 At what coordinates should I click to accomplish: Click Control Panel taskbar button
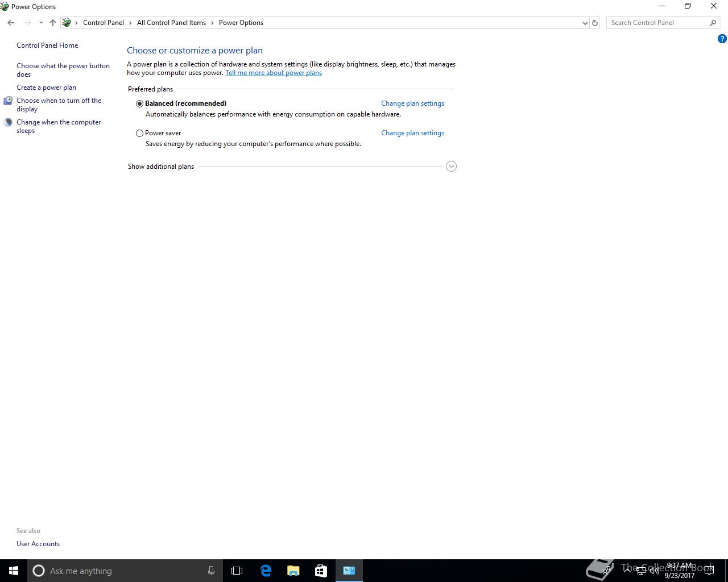coord(349,571)
